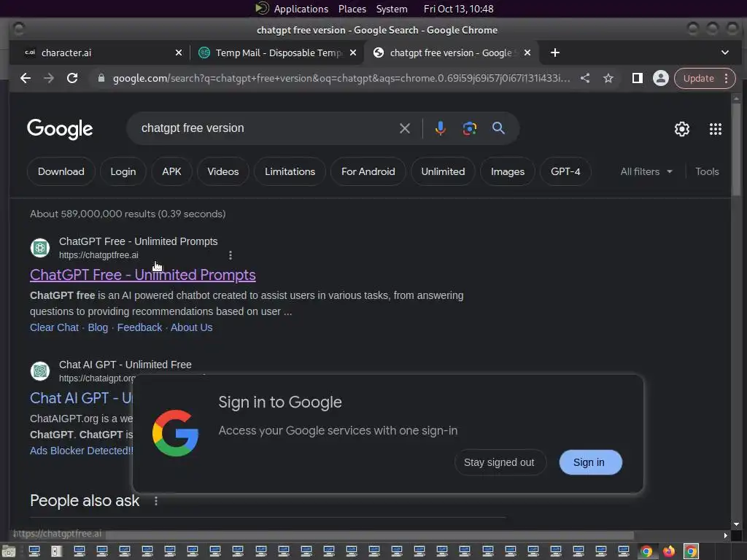The height and width of the screenshot is (560, 747).
Task: Apply the Limitations filter chip
Action: coord(290,171)
